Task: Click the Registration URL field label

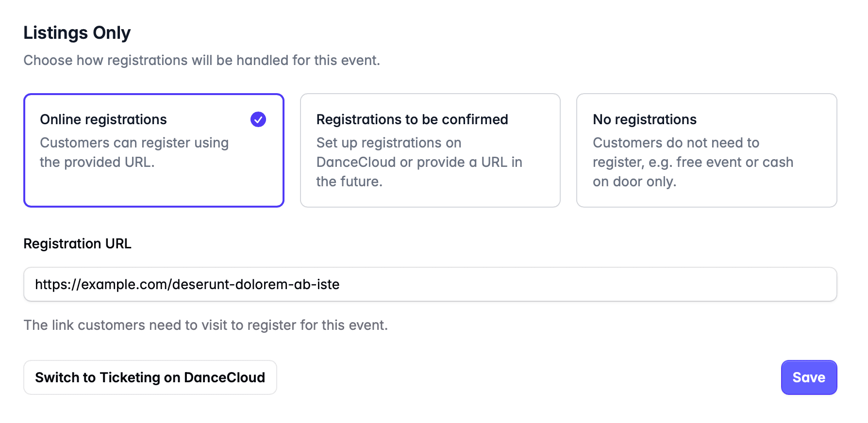Action: 78,244
